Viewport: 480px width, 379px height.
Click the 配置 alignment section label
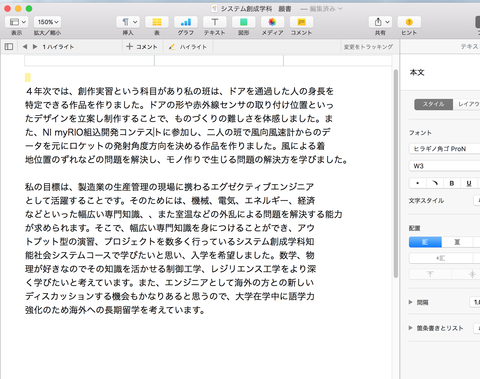pos(415,228)
